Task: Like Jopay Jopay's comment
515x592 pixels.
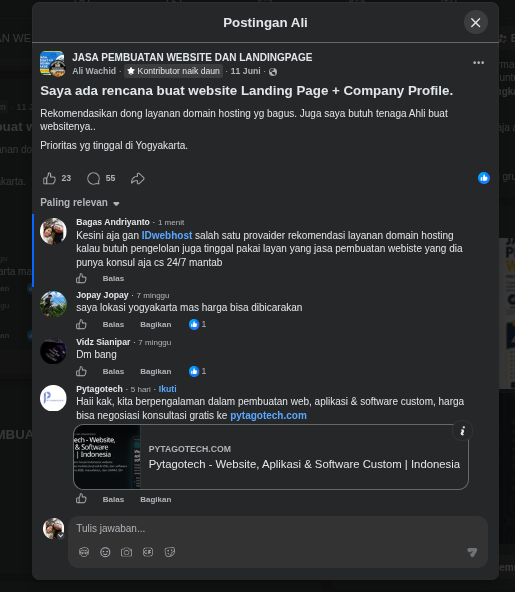Action: click(x=81, y=324)
